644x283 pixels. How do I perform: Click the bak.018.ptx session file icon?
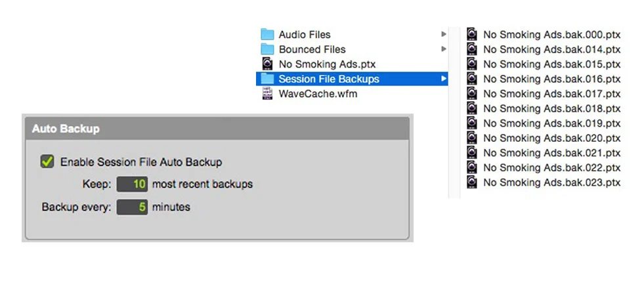pos(472,108)
